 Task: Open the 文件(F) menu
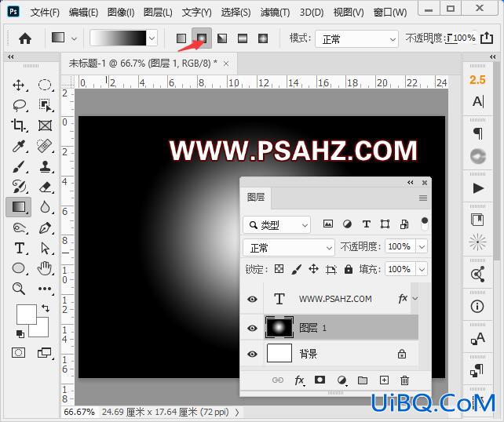[x=45, y=13]
